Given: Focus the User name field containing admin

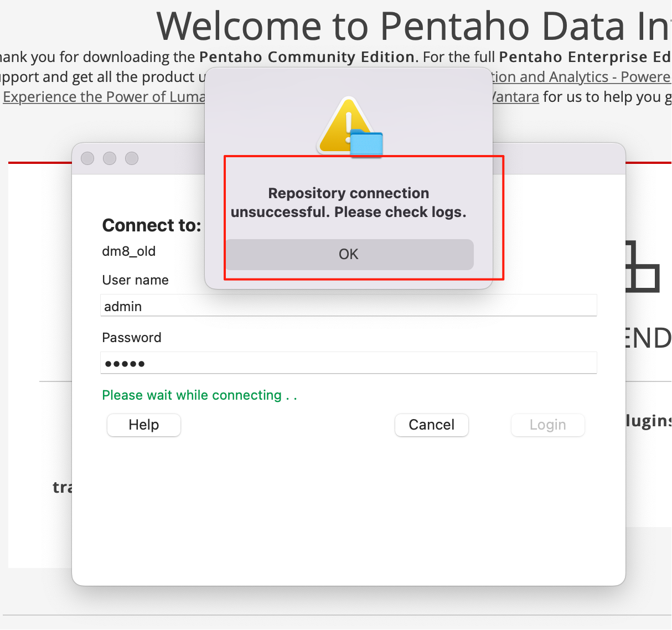Looking at the screenshot, I should click(x=349, y=306).
